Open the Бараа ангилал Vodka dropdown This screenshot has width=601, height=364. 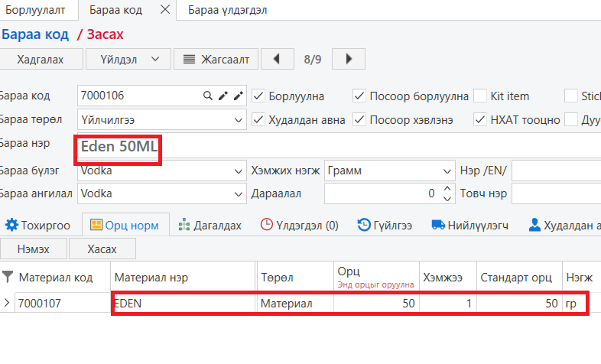coord(238,194)
